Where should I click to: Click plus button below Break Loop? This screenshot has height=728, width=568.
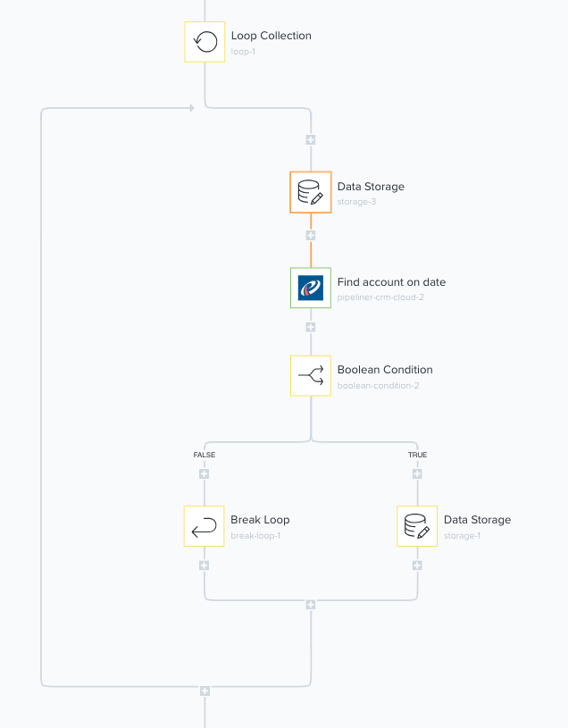click(205, 565)
